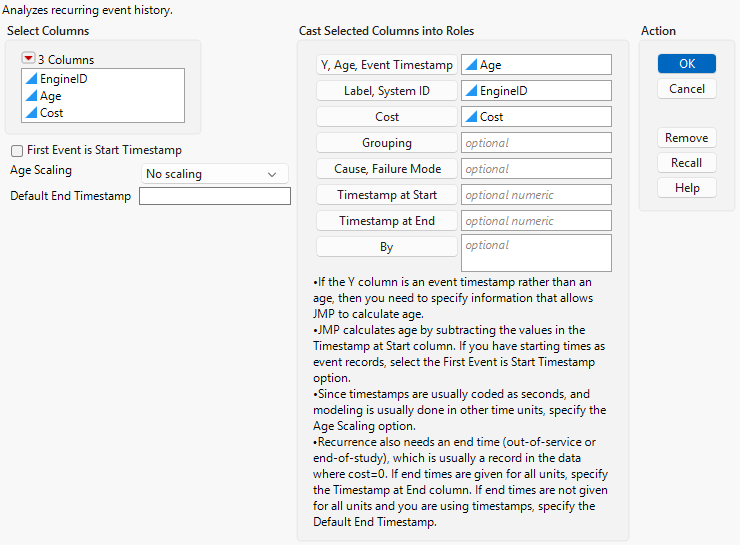Assign column to the Grouping role
Screen dimensions: 740x545
point(386,143)
